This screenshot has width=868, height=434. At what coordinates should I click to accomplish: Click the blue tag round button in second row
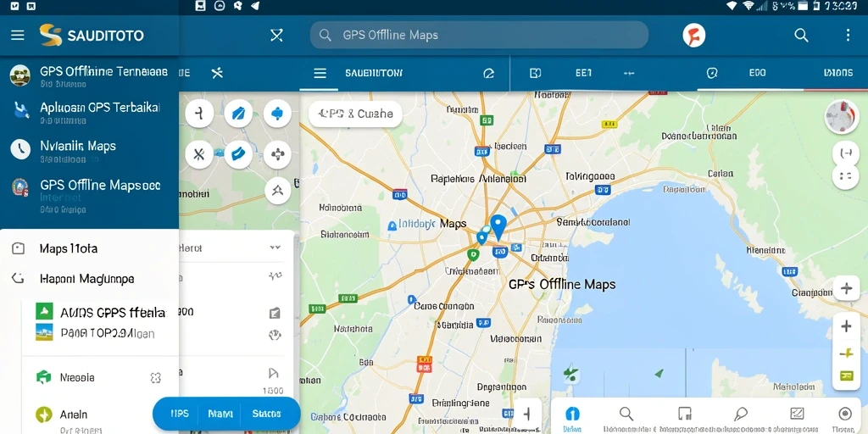click(x=238, y=154)
